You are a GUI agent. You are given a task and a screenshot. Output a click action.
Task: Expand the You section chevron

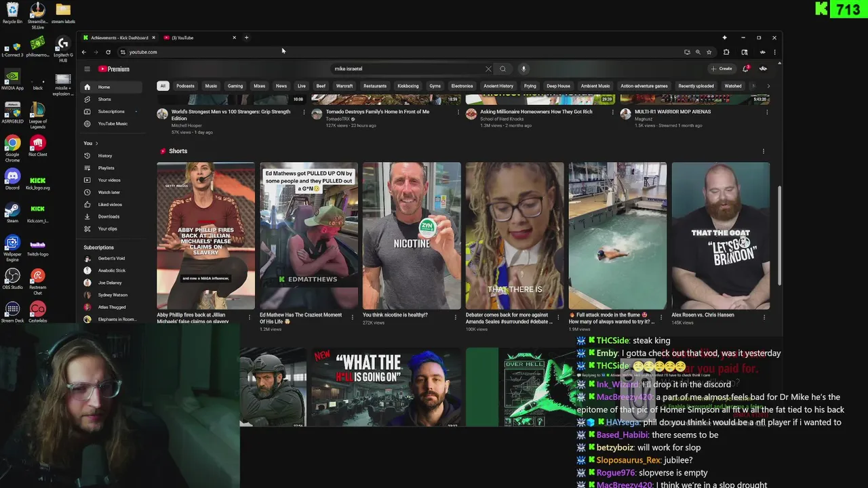96,144
